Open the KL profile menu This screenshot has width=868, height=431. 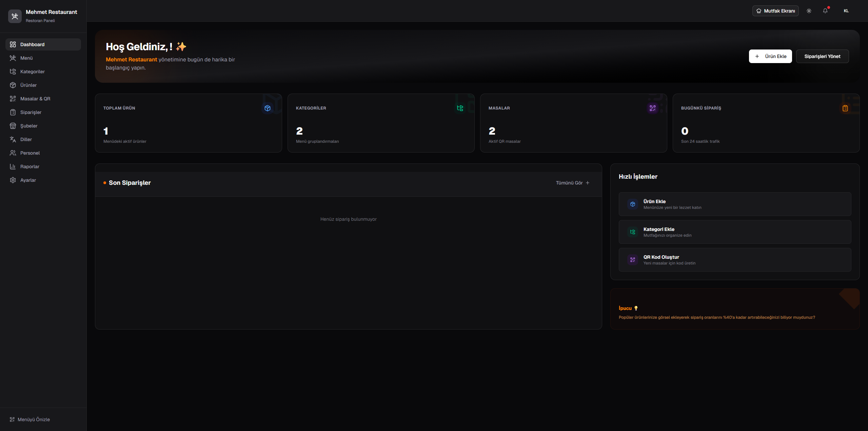pyautogui.click(x=846, y=11)
